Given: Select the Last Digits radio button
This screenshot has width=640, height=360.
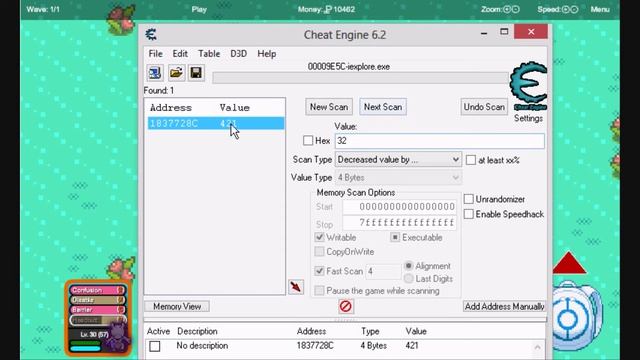Looking at the screenshot, I should (409, 278).
